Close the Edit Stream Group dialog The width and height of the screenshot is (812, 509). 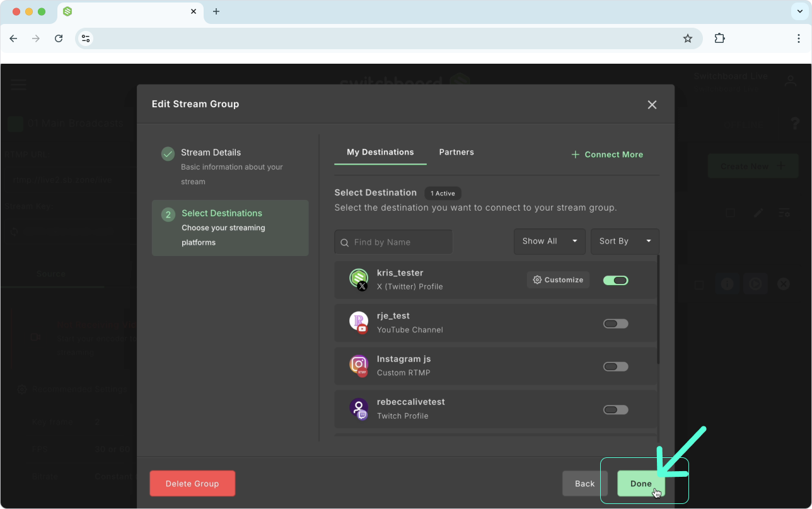click(652, 105)
